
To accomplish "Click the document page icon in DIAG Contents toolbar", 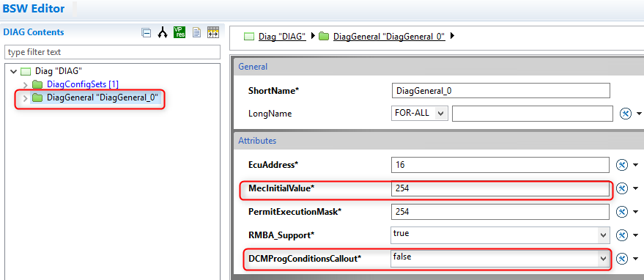I will point(197,32).
